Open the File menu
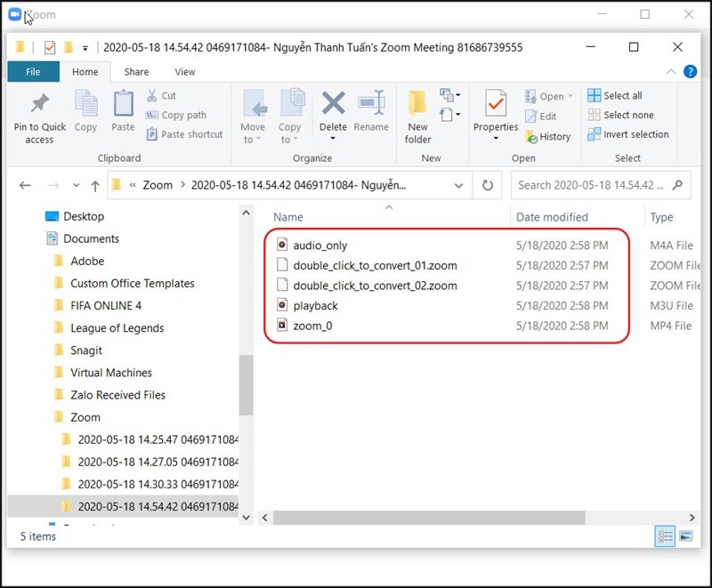The height and width of the screenshot is (588, 712). [33, 72]
